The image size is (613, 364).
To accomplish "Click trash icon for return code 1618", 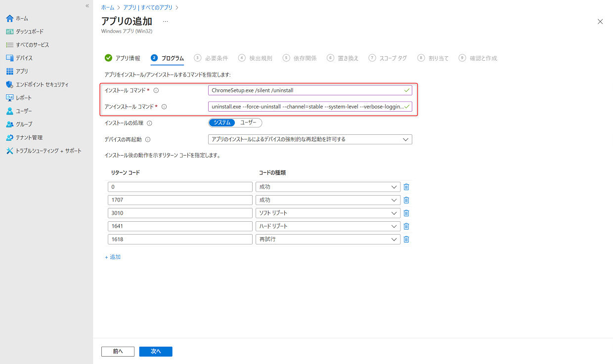I will tap(406, 239).
